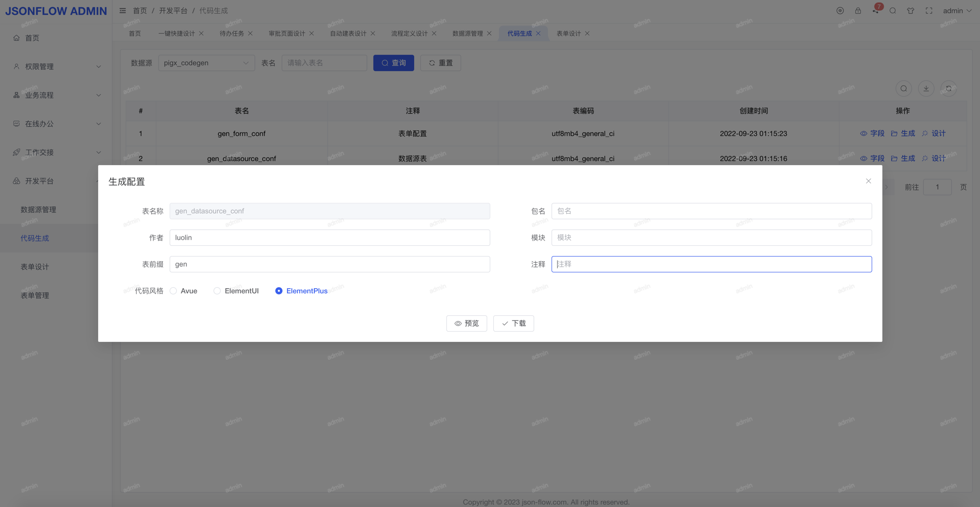Open 数据源管理 in the sidebar
The width and height of the screenshot is (980, 507).
[x=38, y=210]
